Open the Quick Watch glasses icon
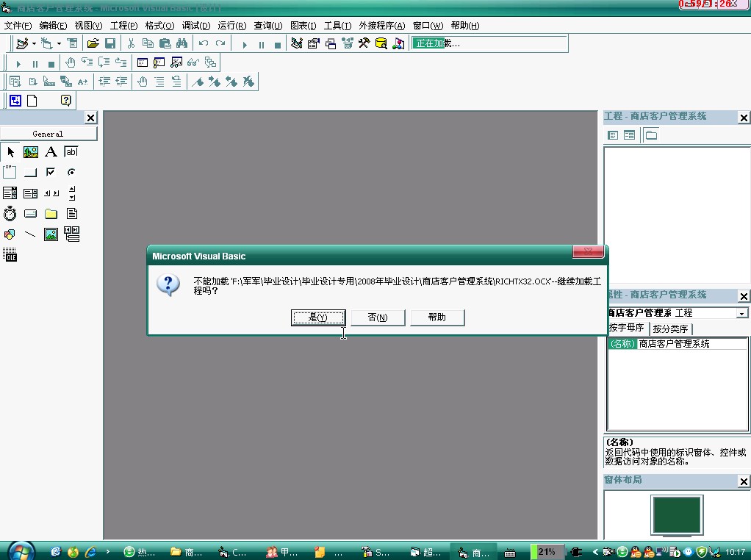Screen dimensions: 751x560 (193, 62)
